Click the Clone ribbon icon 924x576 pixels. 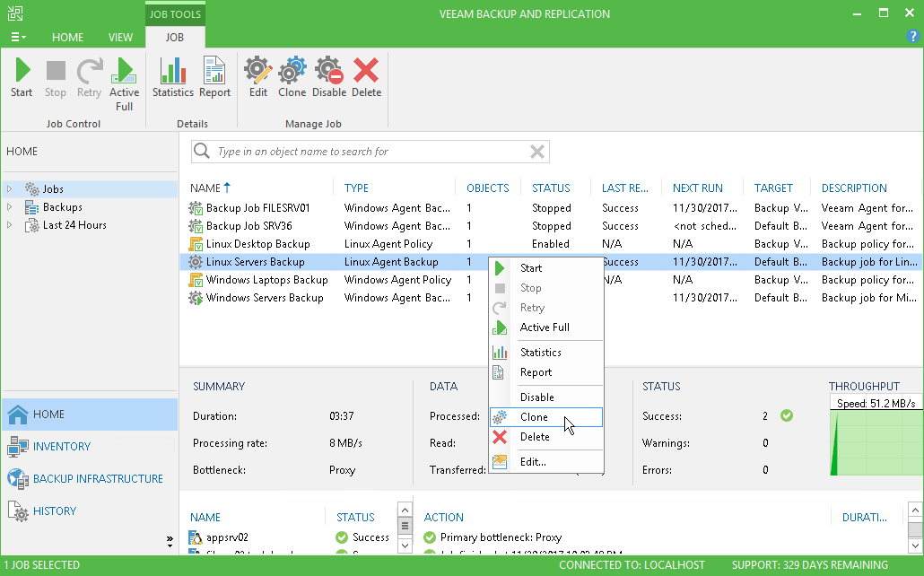(292, 77)
